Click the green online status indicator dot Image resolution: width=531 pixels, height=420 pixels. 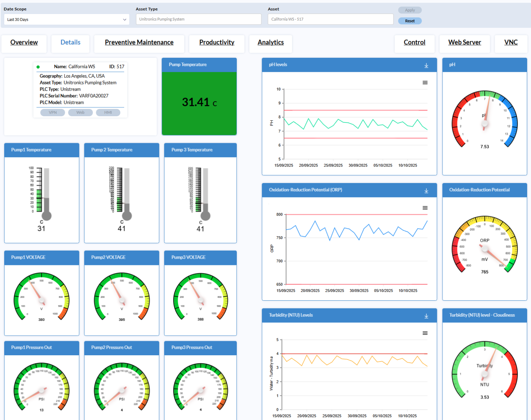tap(38, 67)
